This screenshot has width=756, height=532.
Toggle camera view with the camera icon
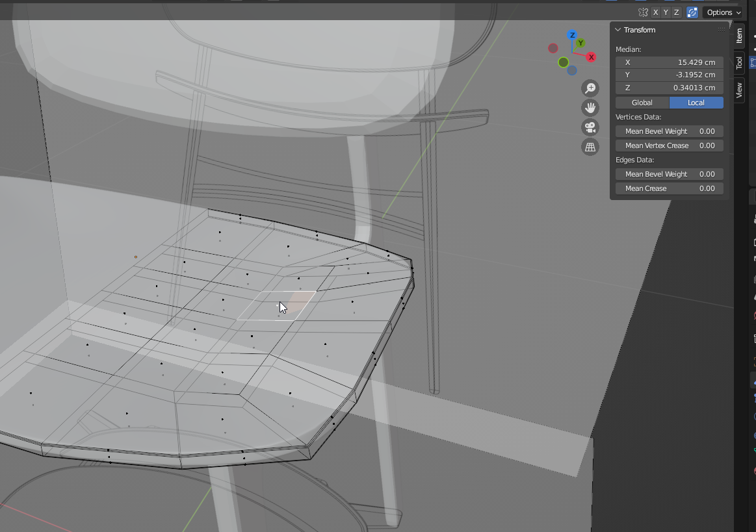590,128
